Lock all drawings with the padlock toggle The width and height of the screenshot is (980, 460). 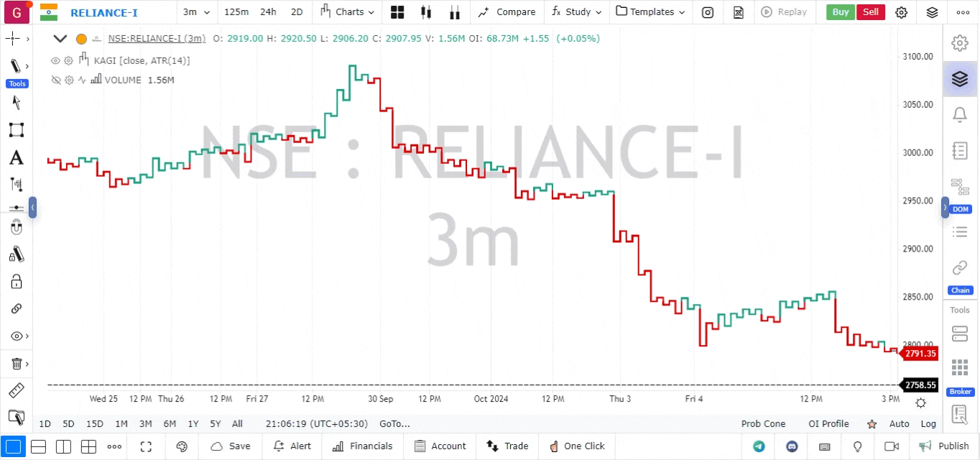[17, 281]
